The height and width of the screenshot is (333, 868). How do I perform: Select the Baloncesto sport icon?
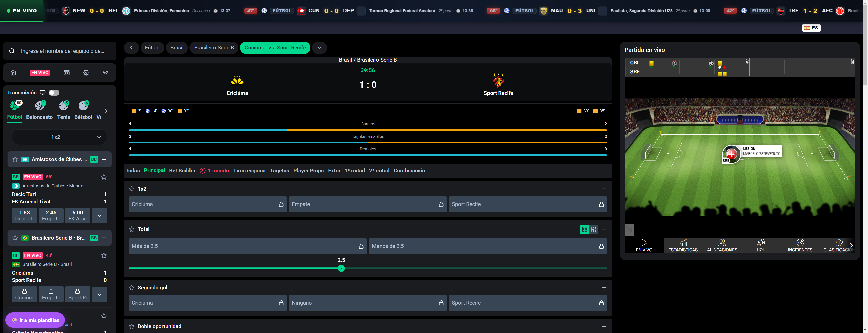click(x=39, y=110)
